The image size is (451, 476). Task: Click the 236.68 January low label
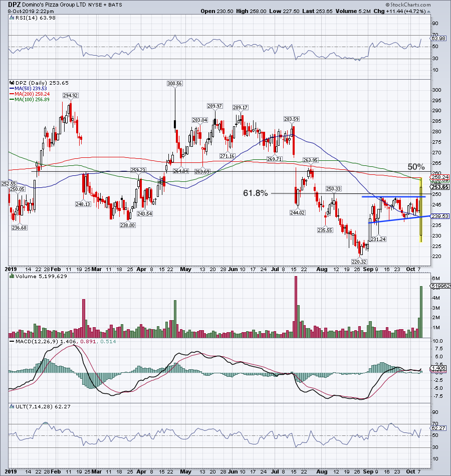20,227
